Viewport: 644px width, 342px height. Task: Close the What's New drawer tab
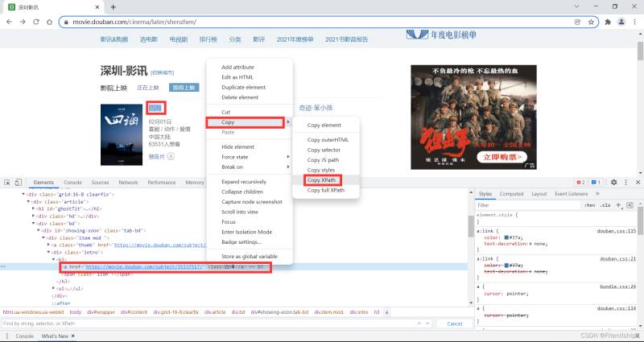click(x=72, y=336)
